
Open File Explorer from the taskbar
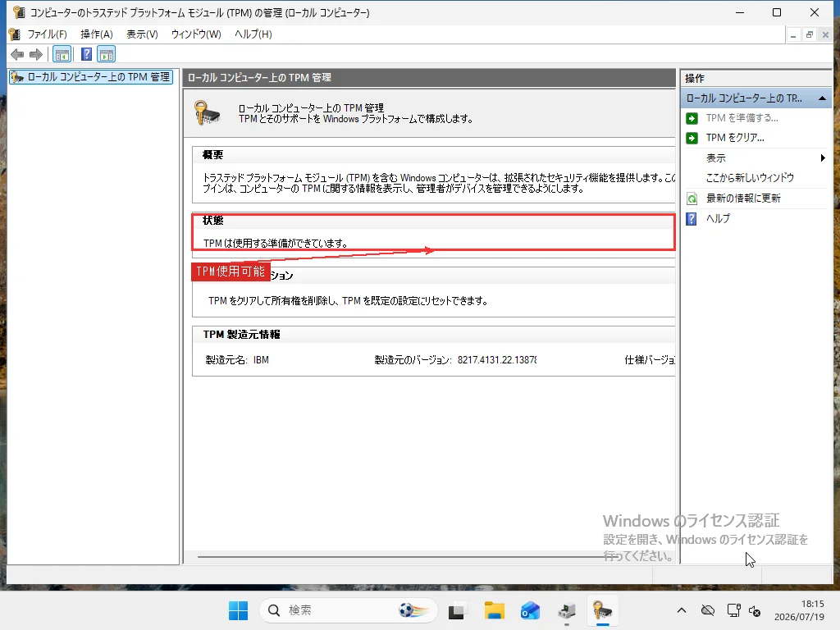(494, 610)
